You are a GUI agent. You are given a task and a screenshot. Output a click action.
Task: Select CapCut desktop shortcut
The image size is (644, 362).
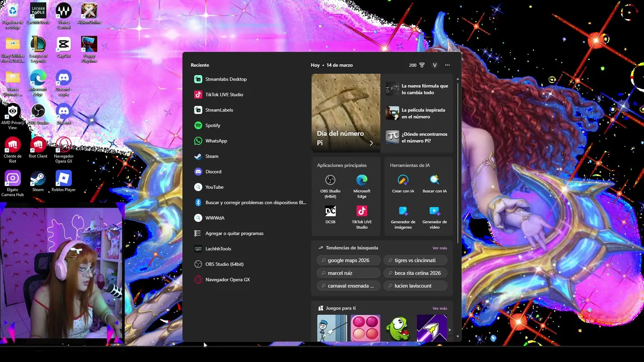[63, 48]
